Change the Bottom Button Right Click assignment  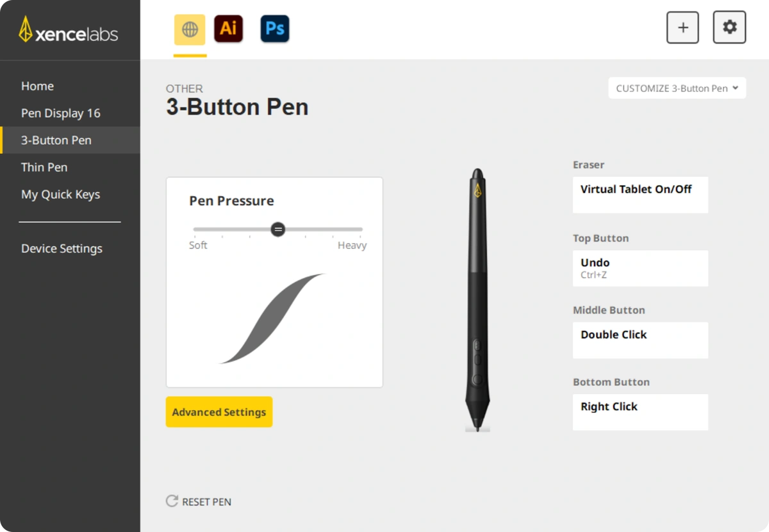click(640, 412)
